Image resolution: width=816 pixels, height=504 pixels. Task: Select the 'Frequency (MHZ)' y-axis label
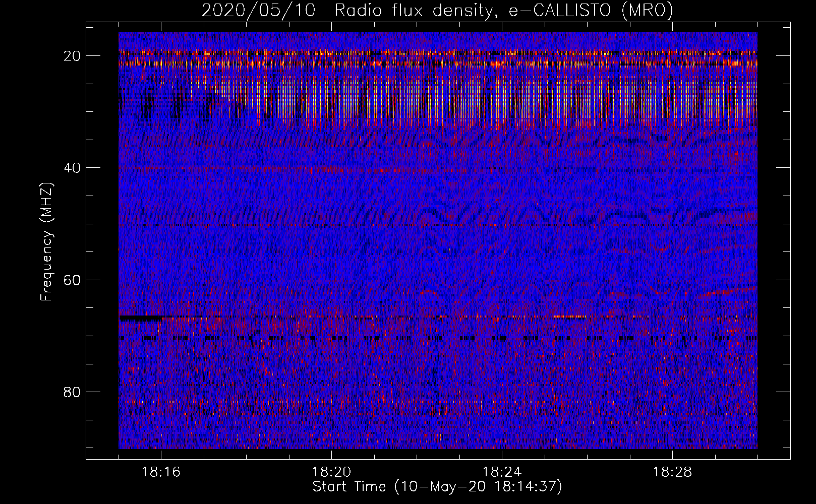coord(46,242)
